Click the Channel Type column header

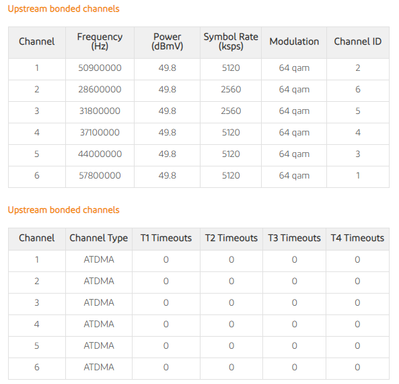point(99,238)
